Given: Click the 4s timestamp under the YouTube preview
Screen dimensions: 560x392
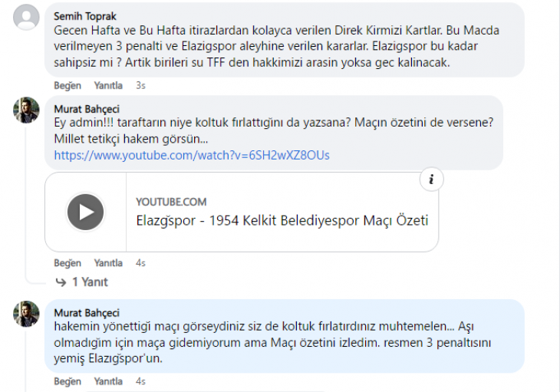Looking at the screenshot, I should click(140, 262).
